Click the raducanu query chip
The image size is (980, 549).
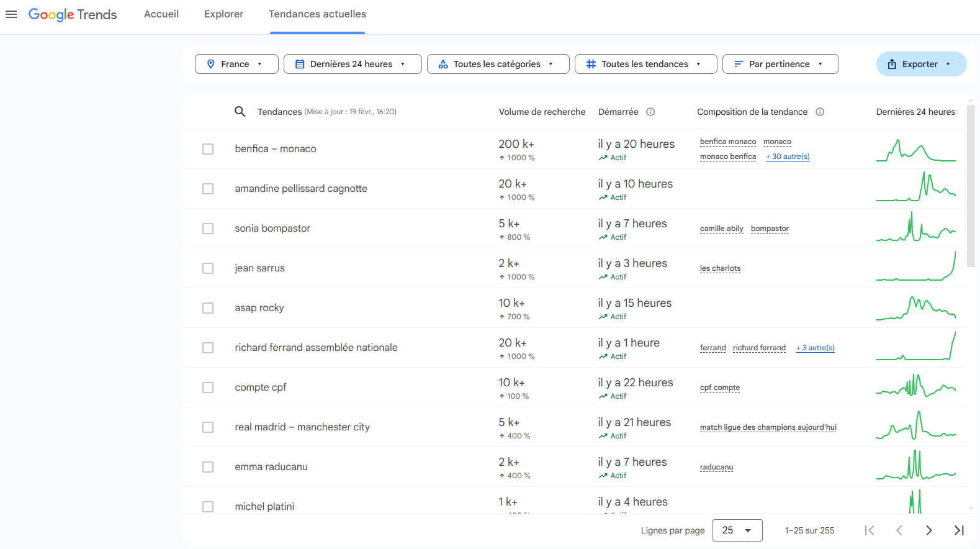tap(717, 467)
